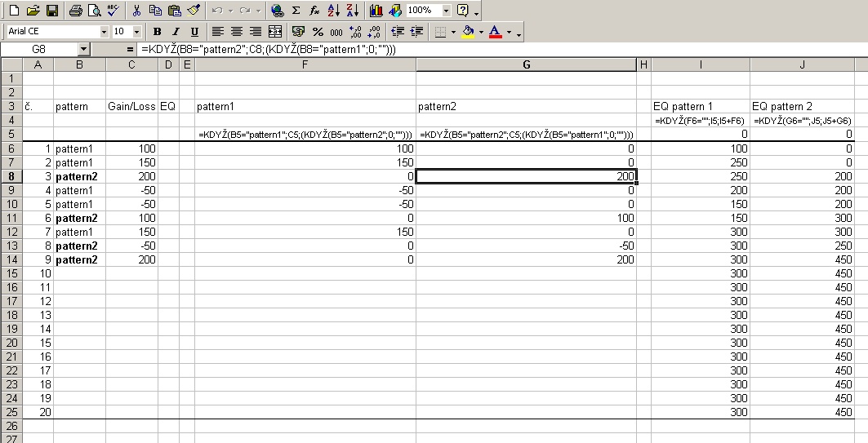Redo the last undone action
Image resolution: width=868 pixels, height=443 pixels.
245,10
